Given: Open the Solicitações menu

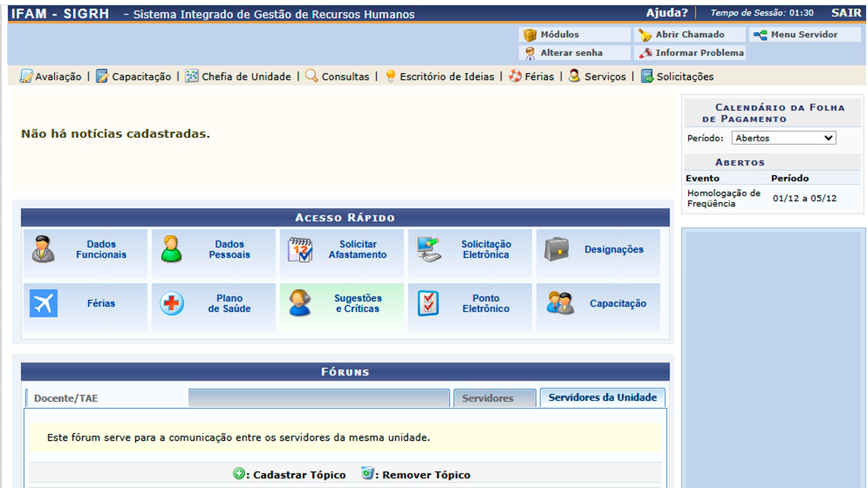Looking at the screenshot, I should tap(684, 76).
